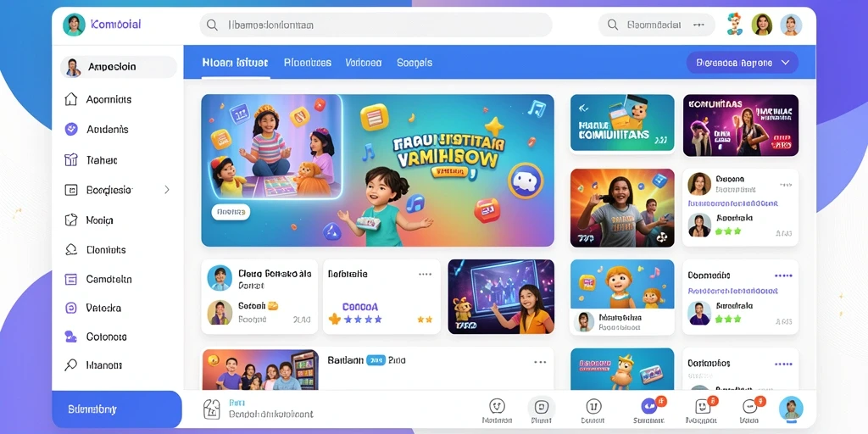
Task: Open the chat bubbles icon beside Cotonoto
Action: pyautogui.click(x=71, y=337)
